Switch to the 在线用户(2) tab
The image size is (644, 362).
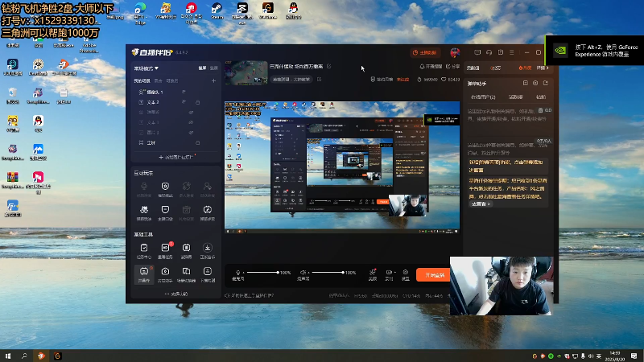coord(483,97)
